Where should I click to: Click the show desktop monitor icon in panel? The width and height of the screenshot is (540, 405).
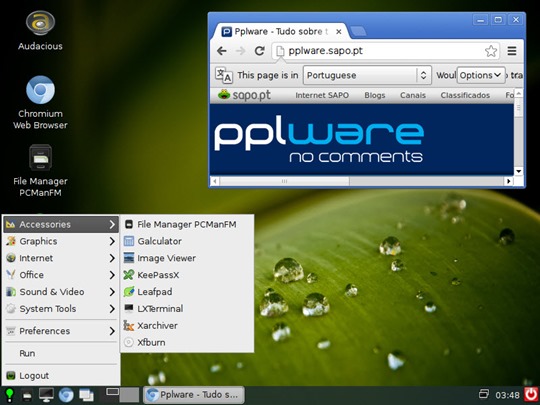pyautogui.click(x=46, y=395)
